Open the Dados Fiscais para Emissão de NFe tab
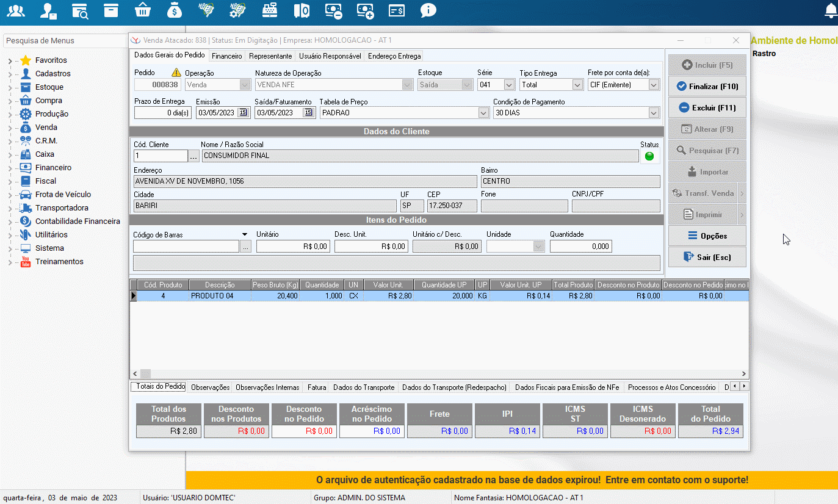The image size is (838, 504). click(x=567, y=387)
